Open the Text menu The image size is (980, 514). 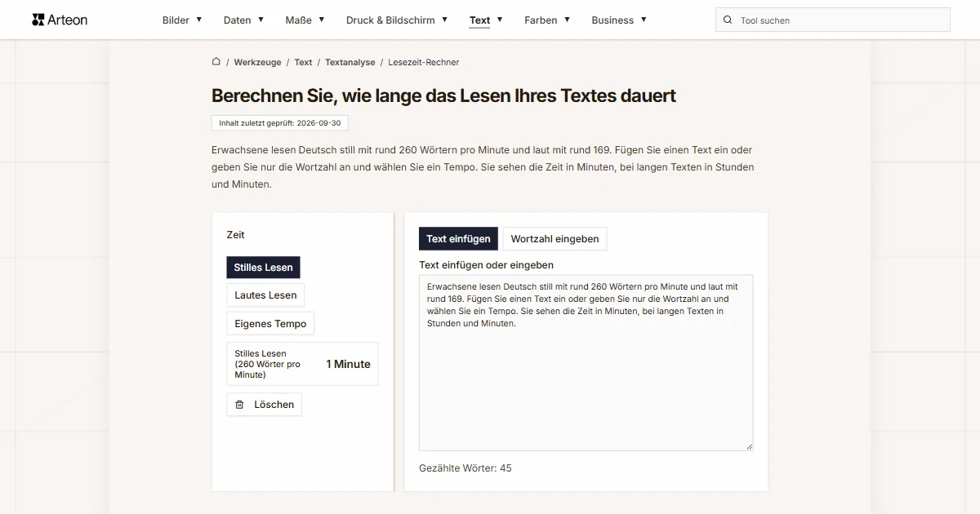click(479, 20)
